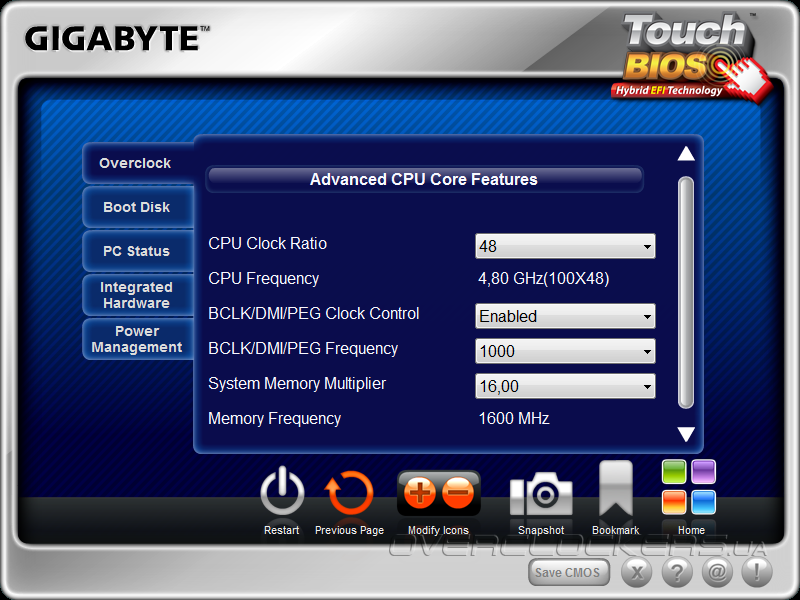Click the Bookmark label
800x600 pixels.
pyautogui.click(x=615, y=531)
